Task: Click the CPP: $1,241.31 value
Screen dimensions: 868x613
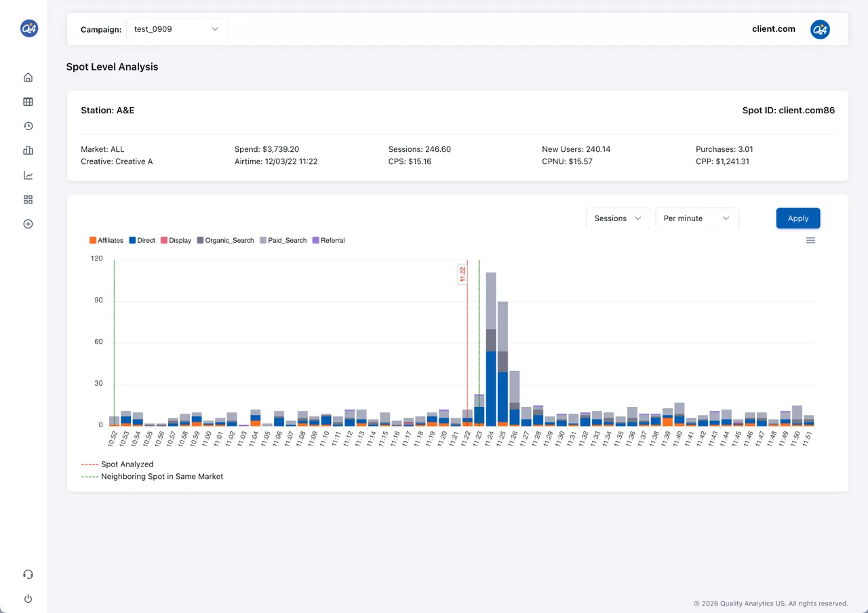Action: click(x=722, y=161)
